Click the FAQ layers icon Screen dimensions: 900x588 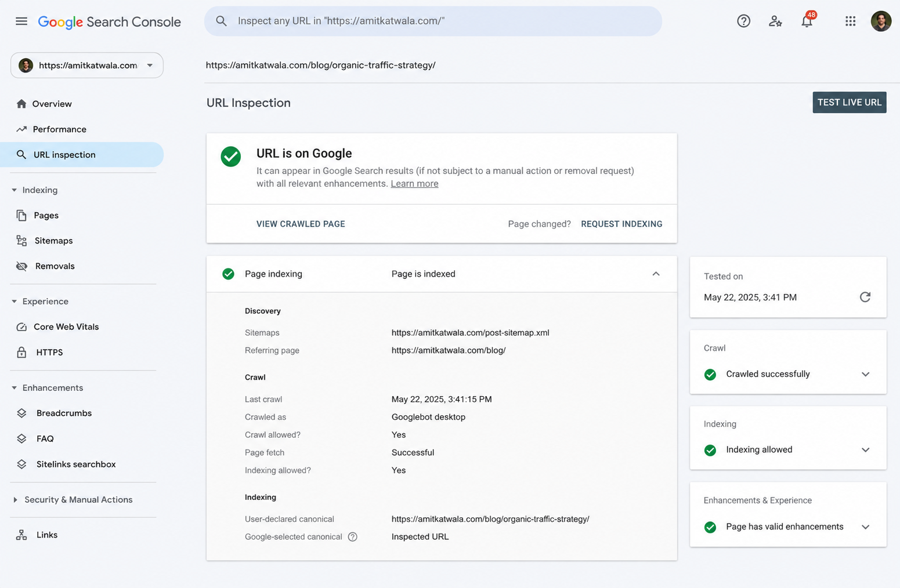pos(21,438)
